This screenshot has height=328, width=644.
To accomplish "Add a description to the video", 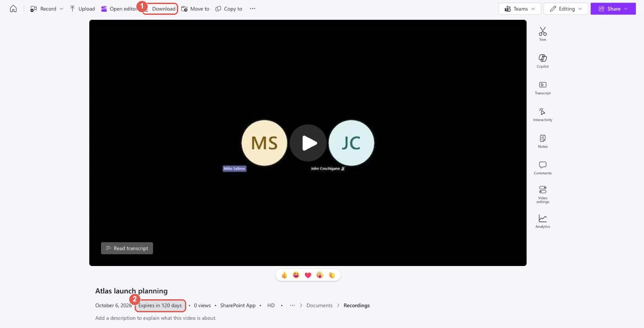I will tap(156, 318).
